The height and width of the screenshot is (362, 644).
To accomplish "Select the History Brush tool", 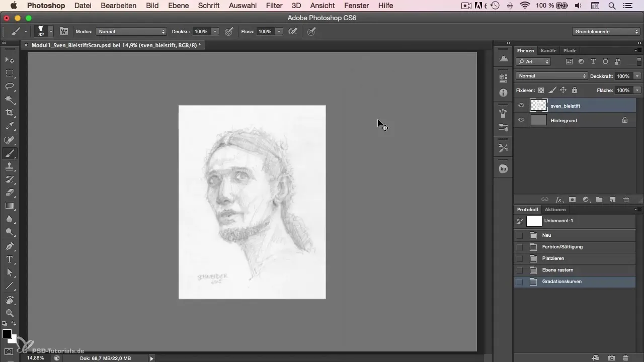I will tap(10, 179).
